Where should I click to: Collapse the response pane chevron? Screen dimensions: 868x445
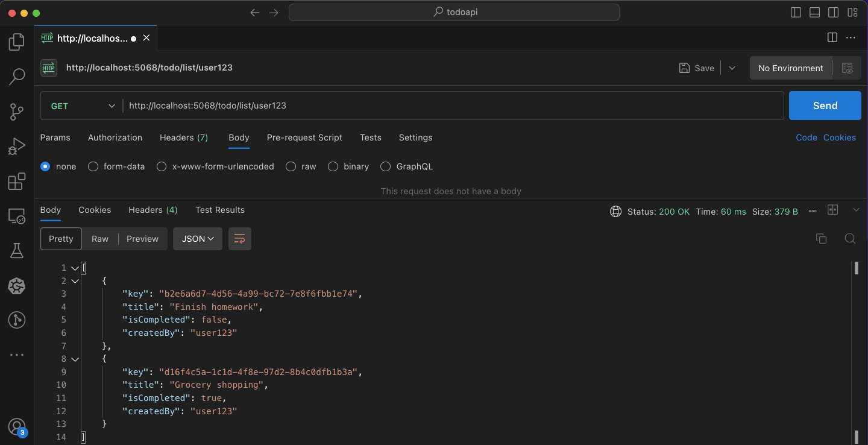[x=856, y=210]
